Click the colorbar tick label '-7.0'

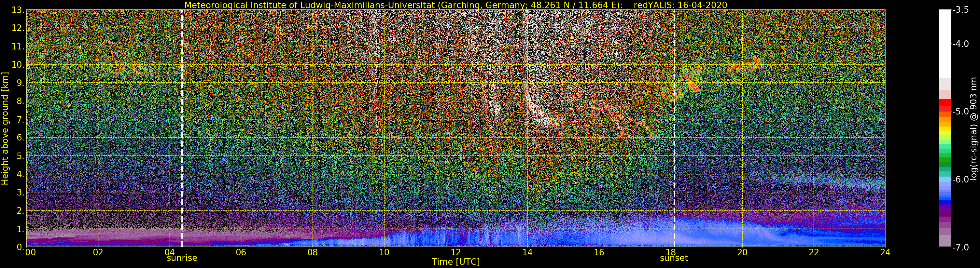[x=960, y=248]
